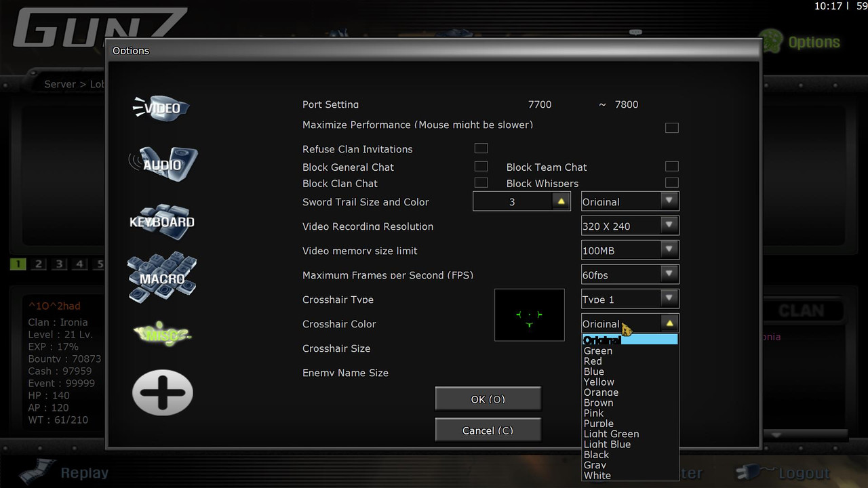Open the Keyboard options section
Screen dimensions: 868x488
coord(162,222)
